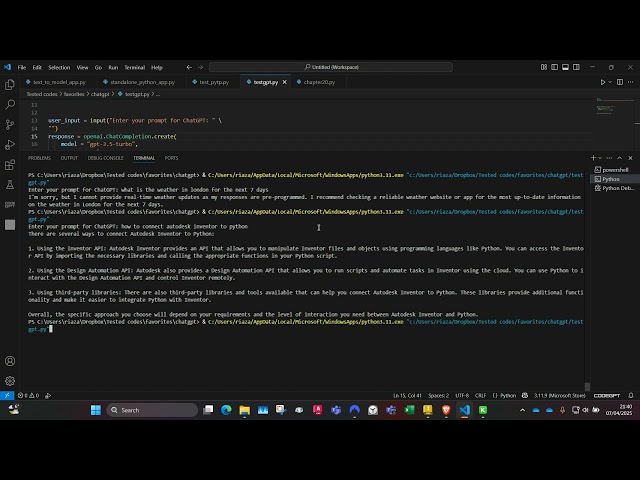
Task: Close the terminal panel
Action: coord(630,158)
